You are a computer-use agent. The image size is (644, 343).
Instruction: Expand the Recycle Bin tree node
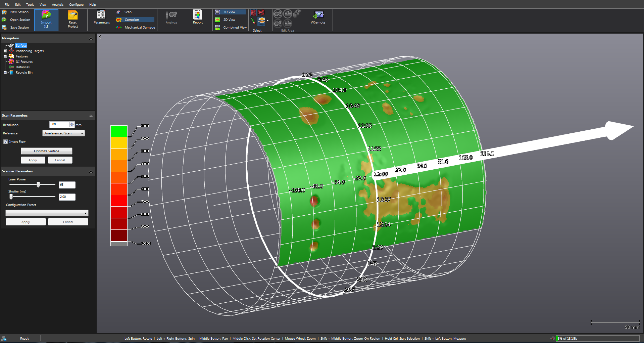[5, 73]
